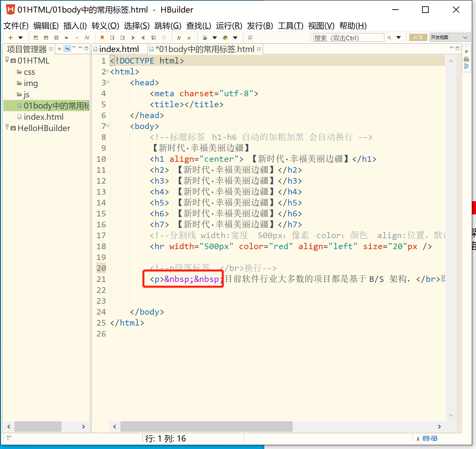The height and width of the screenshot is (449, 476).
Task: Click the word wrap toolbar icon
Action: click(x=153, y=38)
